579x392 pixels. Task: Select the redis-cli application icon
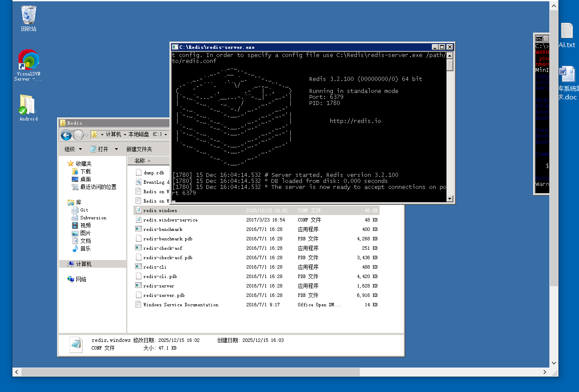coord(139,267)
